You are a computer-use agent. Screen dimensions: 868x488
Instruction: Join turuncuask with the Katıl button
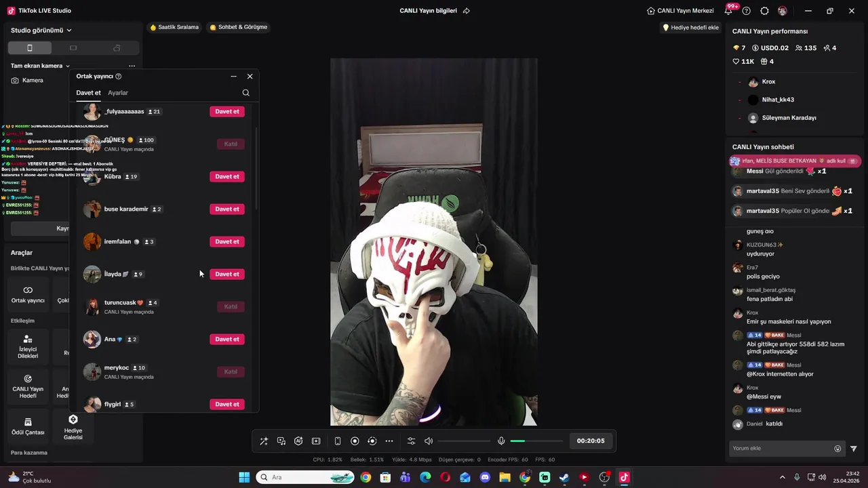click(231, 306)
